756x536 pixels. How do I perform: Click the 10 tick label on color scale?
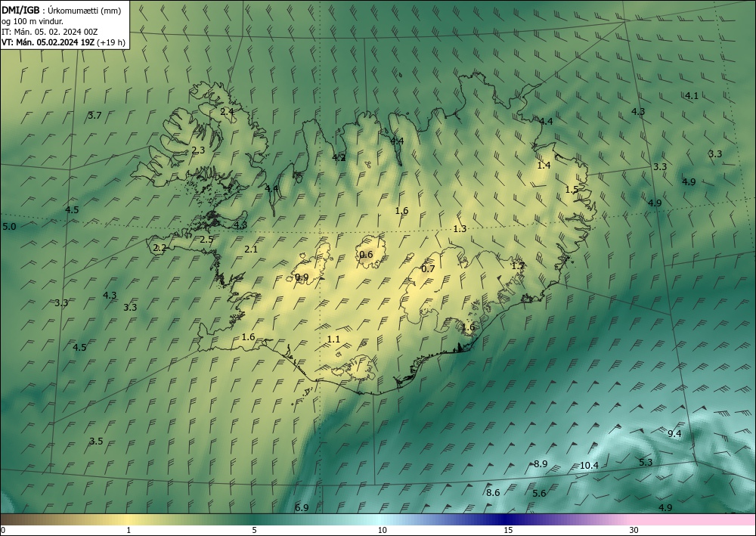coord(382,530)
